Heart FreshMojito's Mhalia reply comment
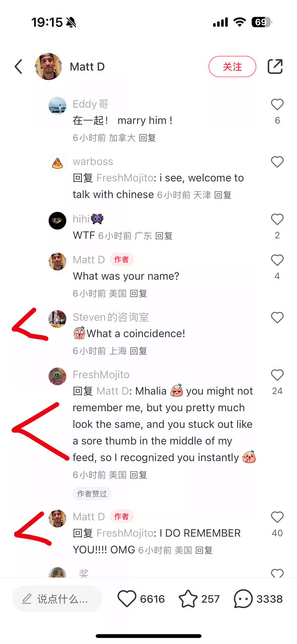 coord(277,375)
